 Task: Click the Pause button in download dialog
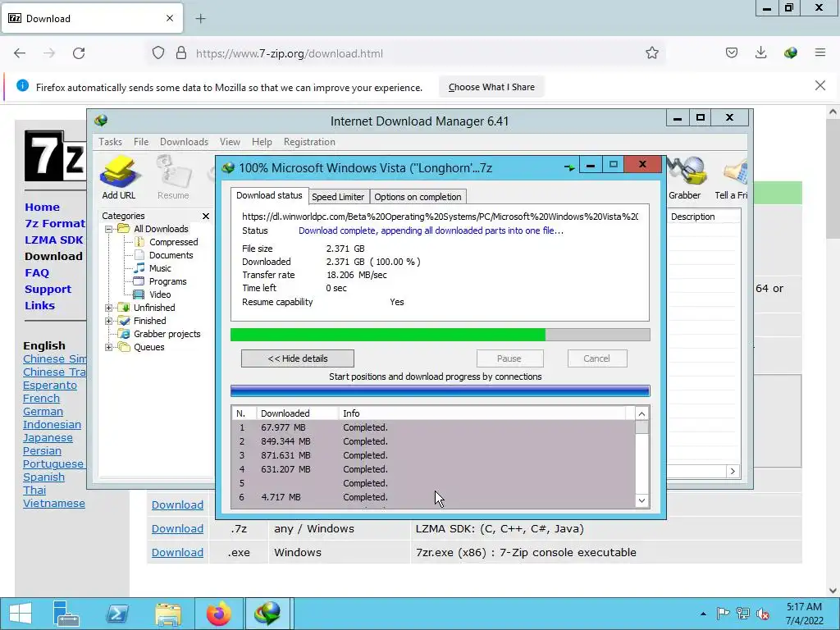(x=509, y=358)
